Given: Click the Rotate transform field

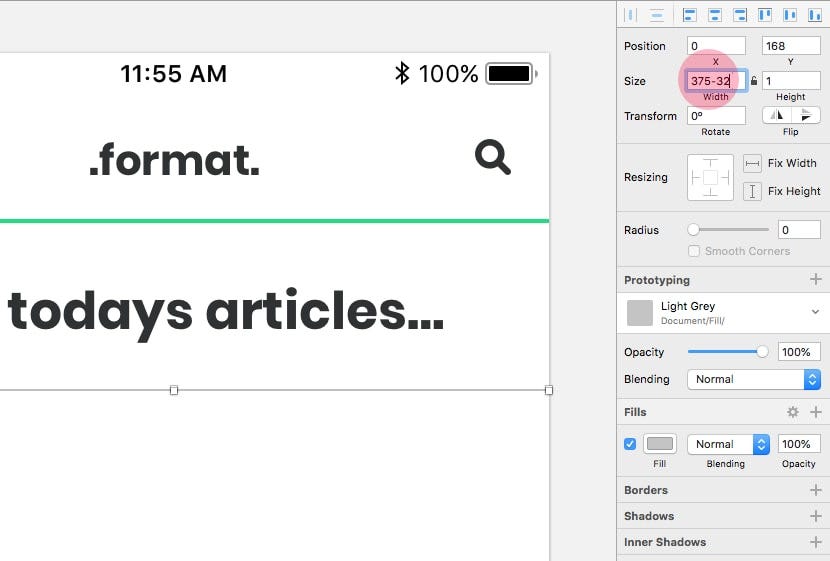Looking at the screenshot, I should (x=716, y=115).
